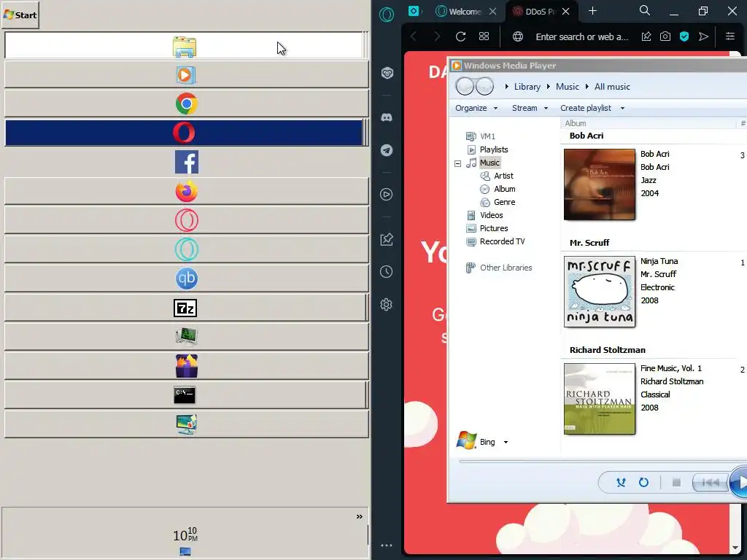The width and height of the screenshot is (747, 560).
Task: Click the Richard Stoltzman album cover
Action: pos(600,399)
